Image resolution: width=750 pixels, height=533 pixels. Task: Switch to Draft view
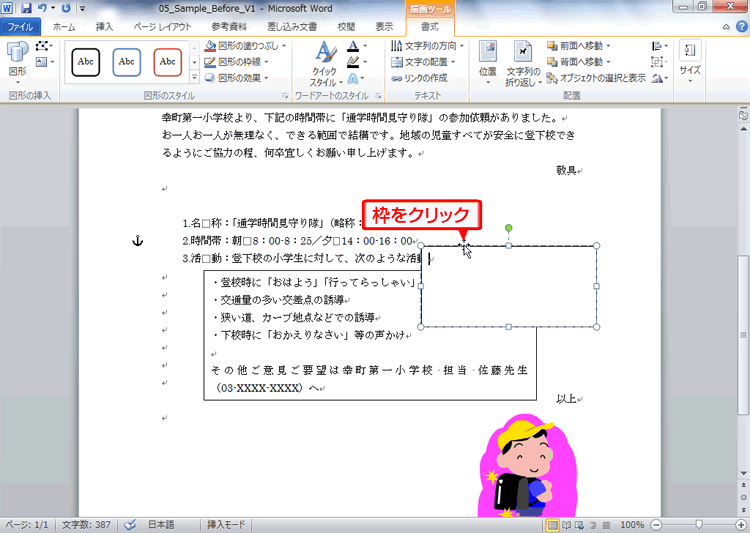click(607, 525)
